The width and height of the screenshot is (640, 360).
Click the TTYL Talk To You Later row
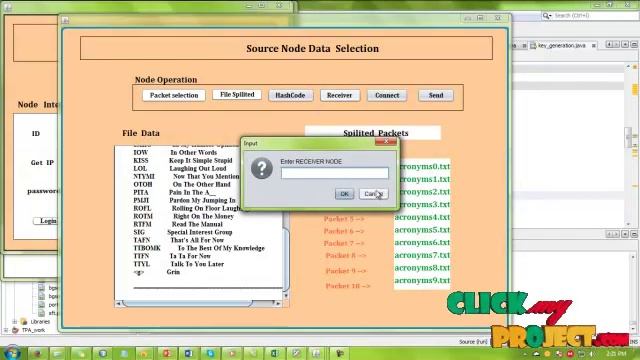[x=179, y=264]
